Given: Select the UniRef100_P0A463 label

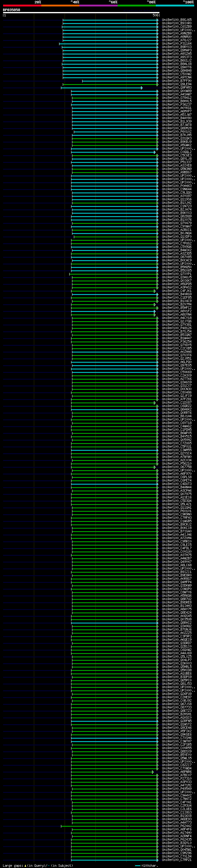Looking at the screenshot, I should pyautogui.click(x=177, y=186).
